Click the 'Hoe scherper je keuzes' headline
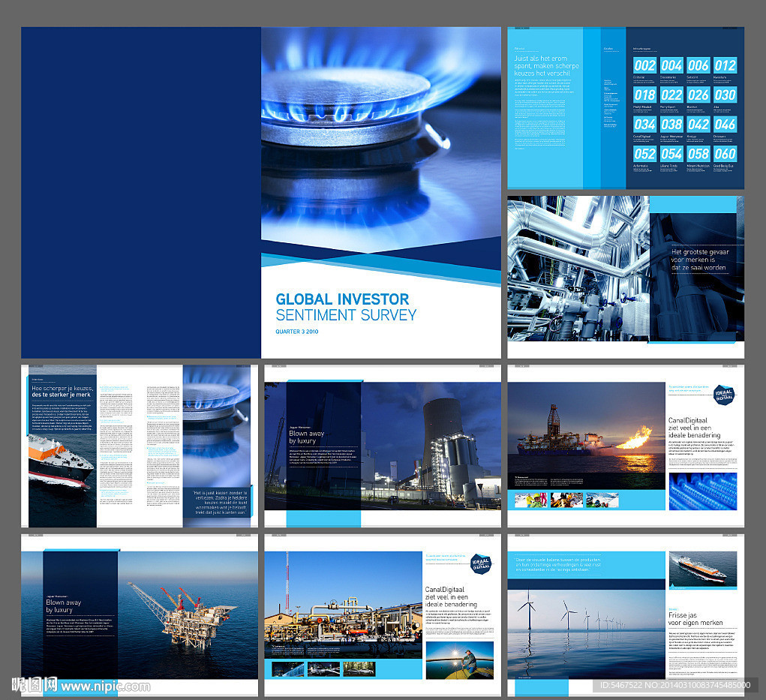The height and width of the screenshot is (700, 766). click(62, 392)
